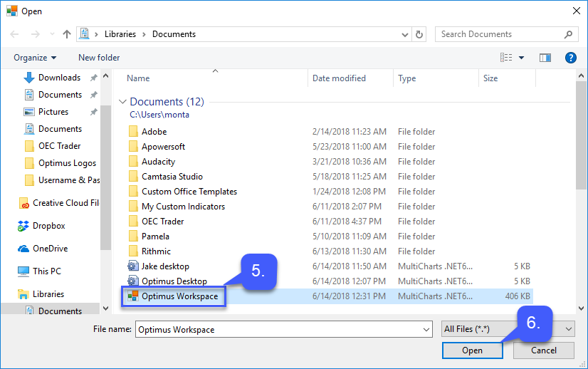The image size is (588, 369).
Task: Select OneDrive in the sidebar
Action: (50, 249)
